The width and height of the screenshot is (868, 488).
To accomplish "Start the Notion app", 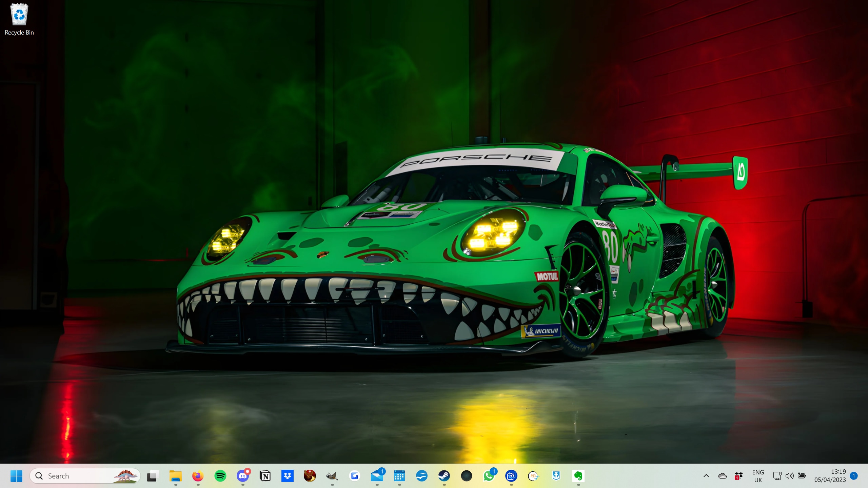I will 265,476.
